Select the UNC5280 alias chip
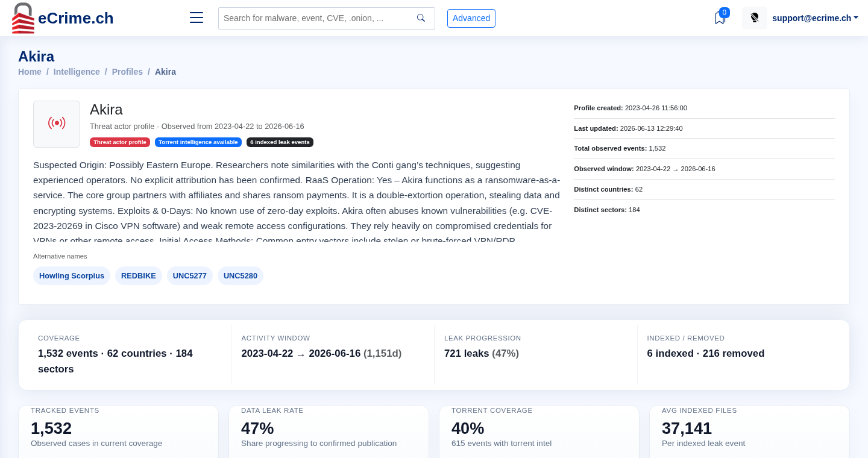Image resolution: width=868 pixels, height=458 pixels. [241, 275]
